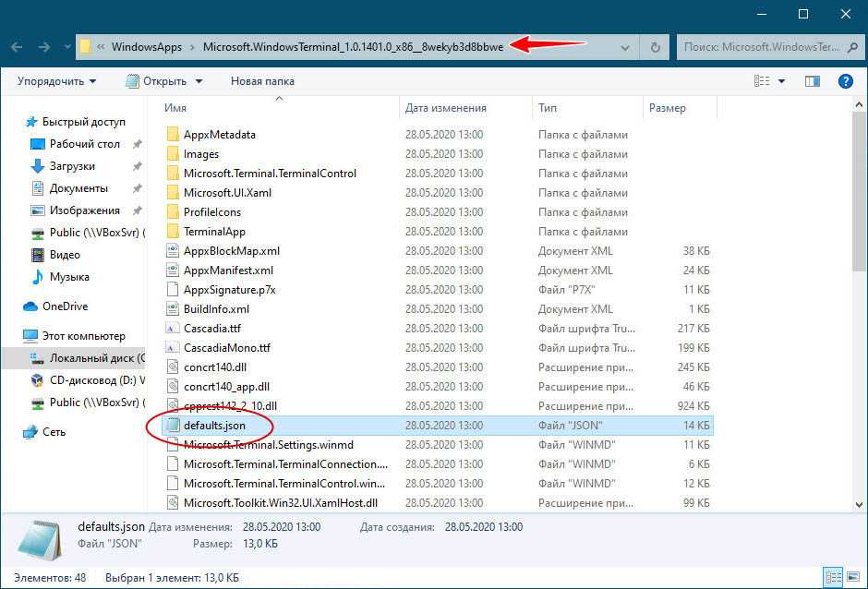
Task: Switch to large icons view in status bar
Action: click(853, 577)
